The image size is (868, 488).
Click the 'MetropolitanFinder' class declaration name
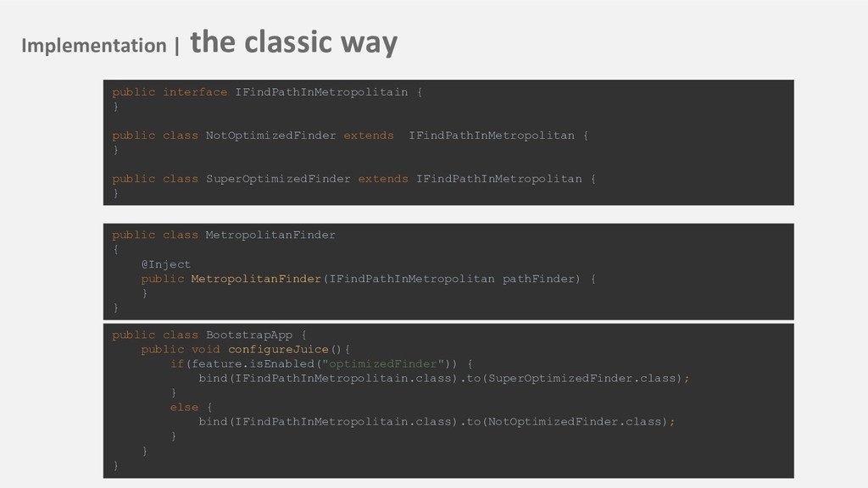pyautogui.click(x=270, y=235)
